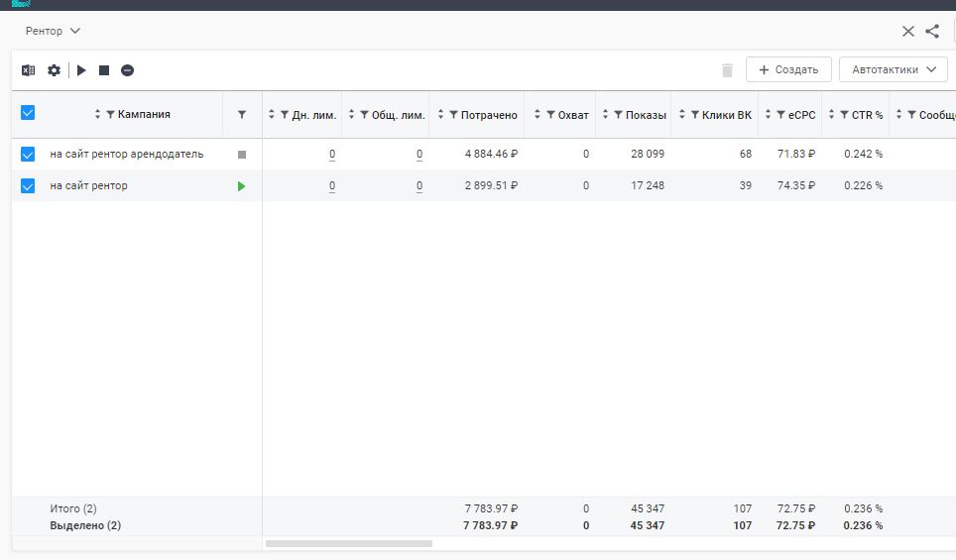Viewport: 956px width, 560px height.
Task: Click stopped status icon for арендодатель campaign
Action: 242,155
